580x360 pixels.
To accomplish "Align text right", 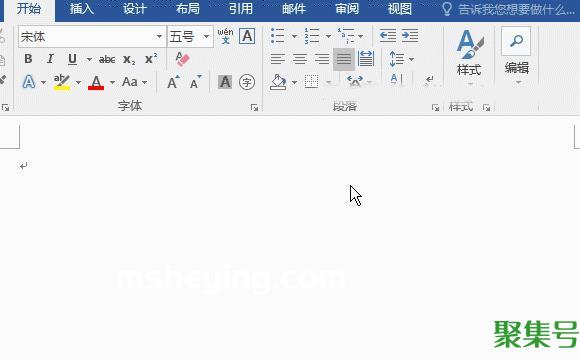I will [x=322, y=59].
